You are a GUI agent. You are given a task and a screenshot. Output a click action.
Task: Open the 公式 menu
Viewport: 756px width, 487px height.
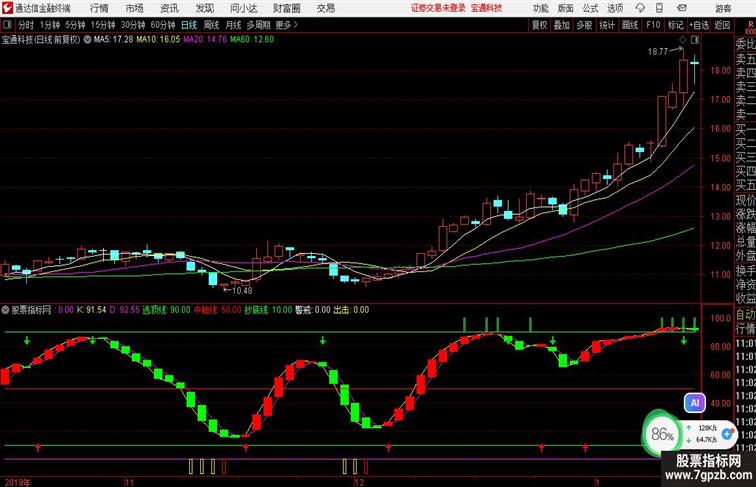[590, 9]
